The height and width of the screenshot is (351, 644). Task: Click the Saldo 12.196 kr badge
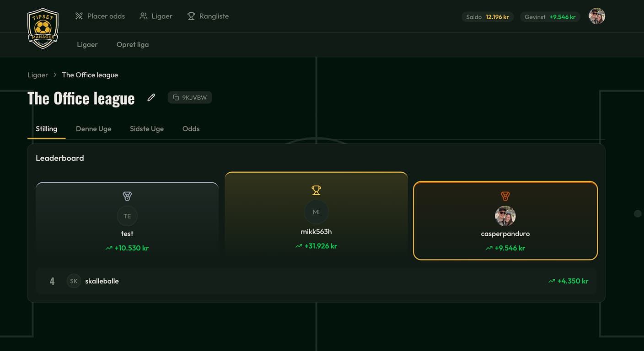pos(488,17)
